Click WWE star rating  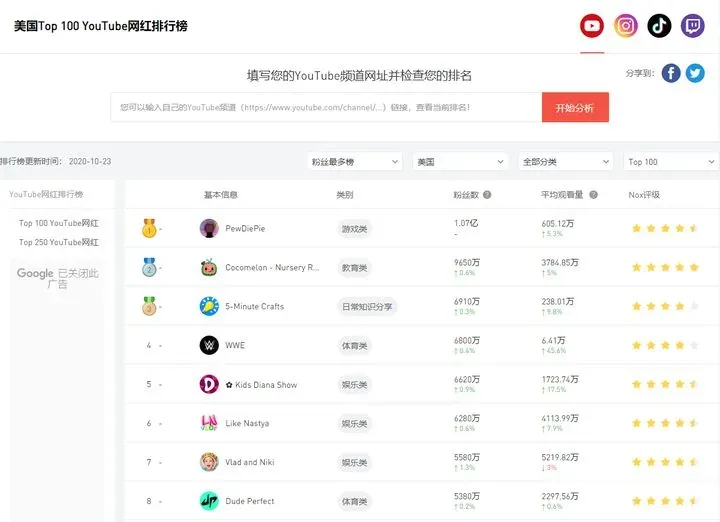[x=665, y=345]
